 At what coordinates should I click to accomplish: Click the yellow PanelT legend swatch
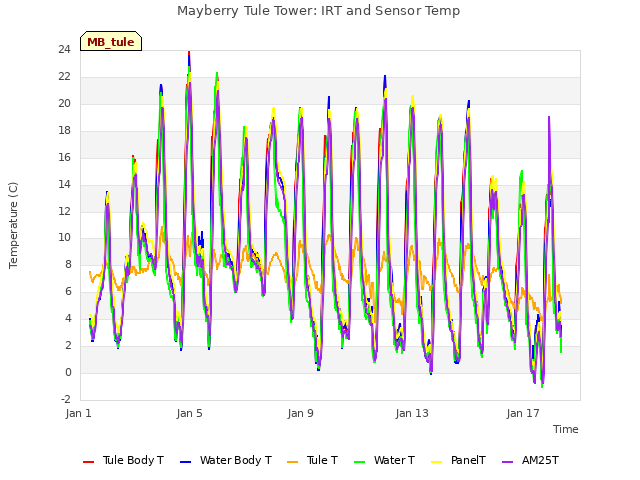[436, 462]
